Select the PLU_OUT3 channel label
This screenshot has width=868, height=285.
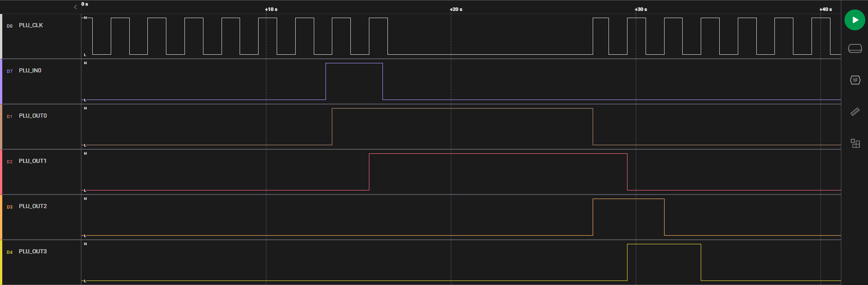pos(33,252)
